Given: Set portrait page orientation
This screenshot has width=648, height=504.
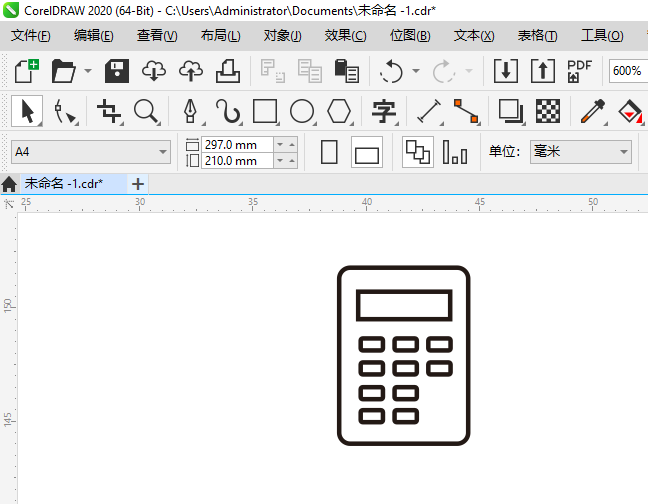Looking at the screenshot, I should (329, 152).
